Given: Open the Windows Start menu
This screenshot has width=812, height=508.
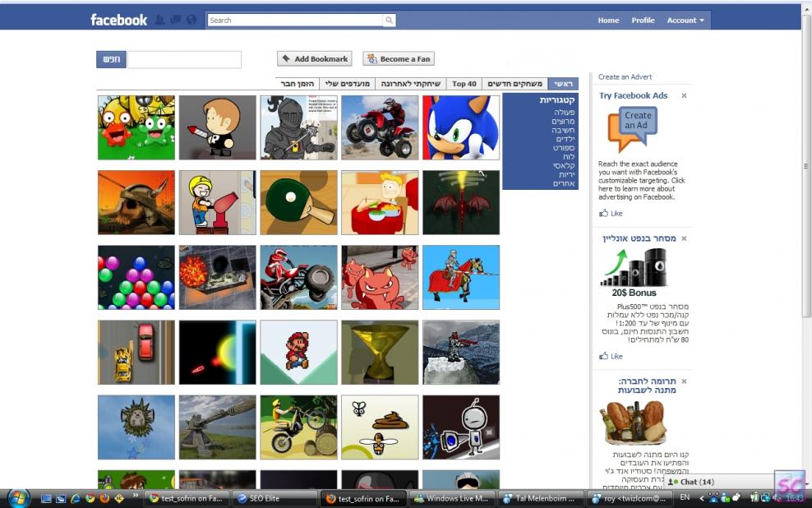Looking at the screenshot, I should [17, 498].
